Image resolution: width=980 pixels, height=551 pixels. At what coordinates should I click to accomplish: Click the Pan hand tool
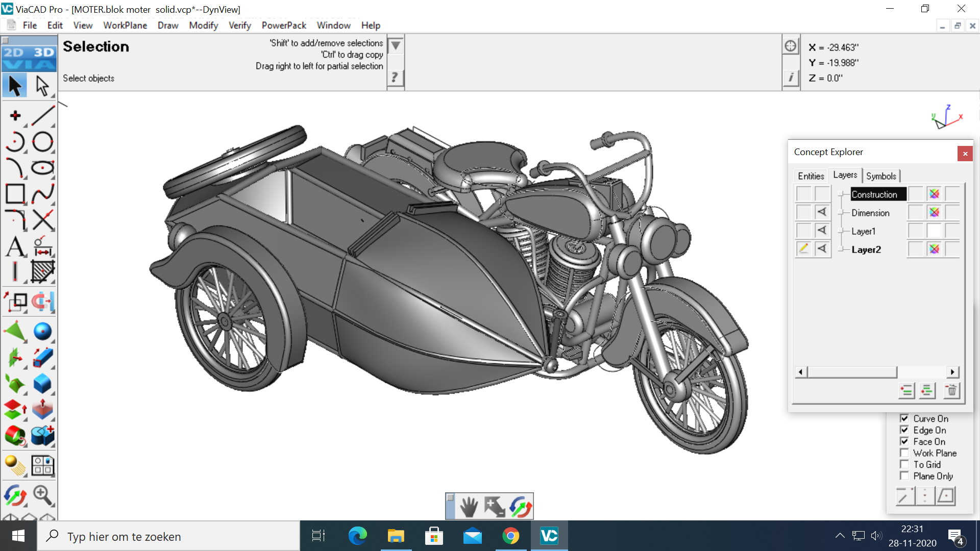click(469, 507)
